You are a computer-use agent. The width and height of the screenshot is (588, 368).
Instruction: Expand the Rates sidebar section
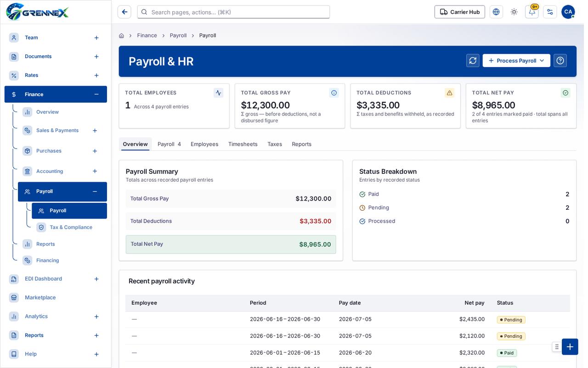point(96,75)
